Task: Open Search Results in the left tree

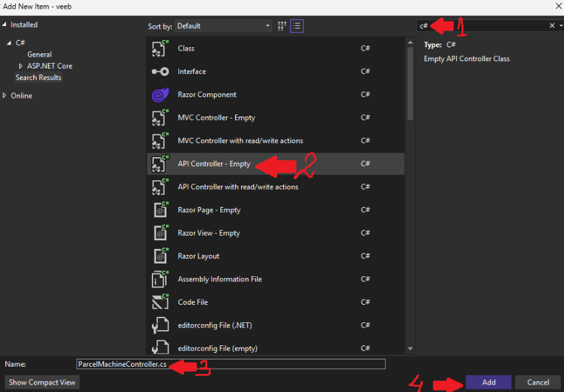Action: coord(39,78)
